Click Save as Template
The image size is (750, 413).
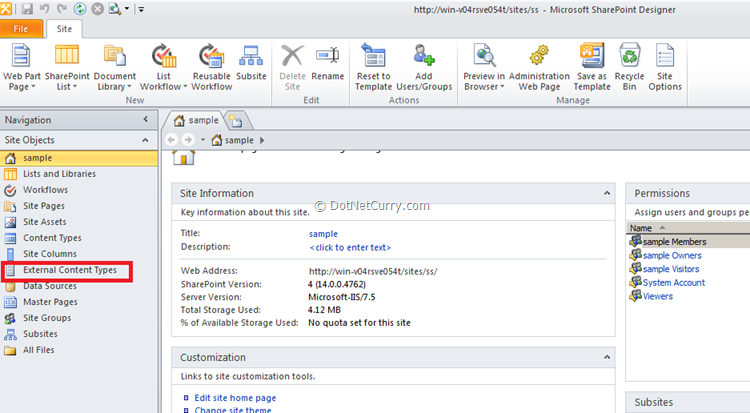[592, 67]
